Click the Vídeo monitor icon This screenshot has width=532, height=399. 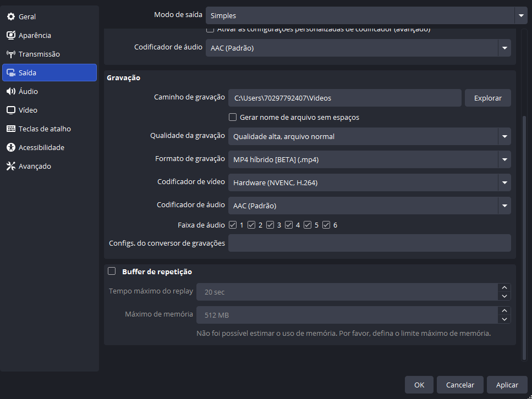coord(11,110)
